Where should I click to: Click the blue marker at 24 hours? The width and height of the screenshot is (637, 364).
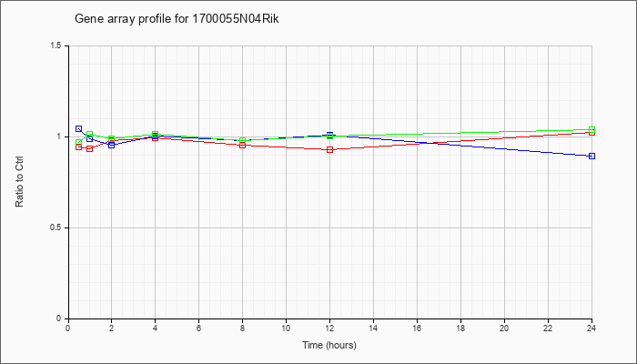[591, 156]
